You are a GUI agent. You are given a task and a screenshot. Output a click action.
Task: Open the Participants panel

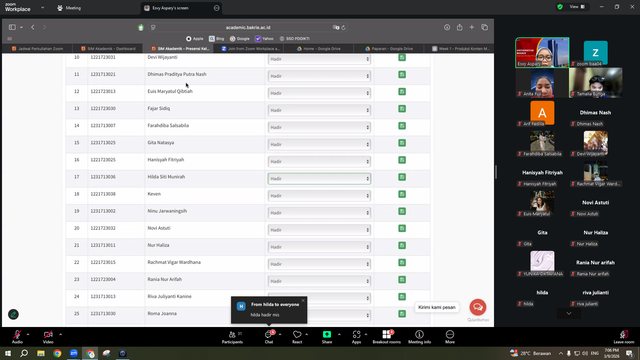pyautogui.click(x=232, y=337)
